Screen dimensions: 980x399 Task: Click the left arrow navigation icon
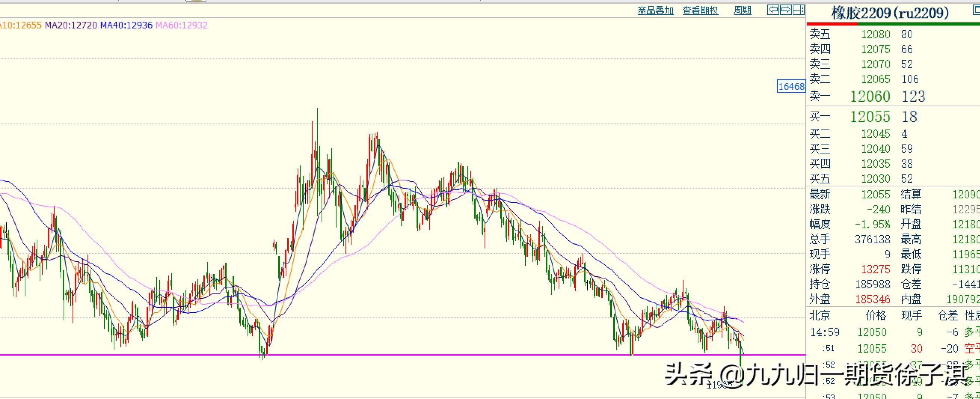[x=774, y=9]
